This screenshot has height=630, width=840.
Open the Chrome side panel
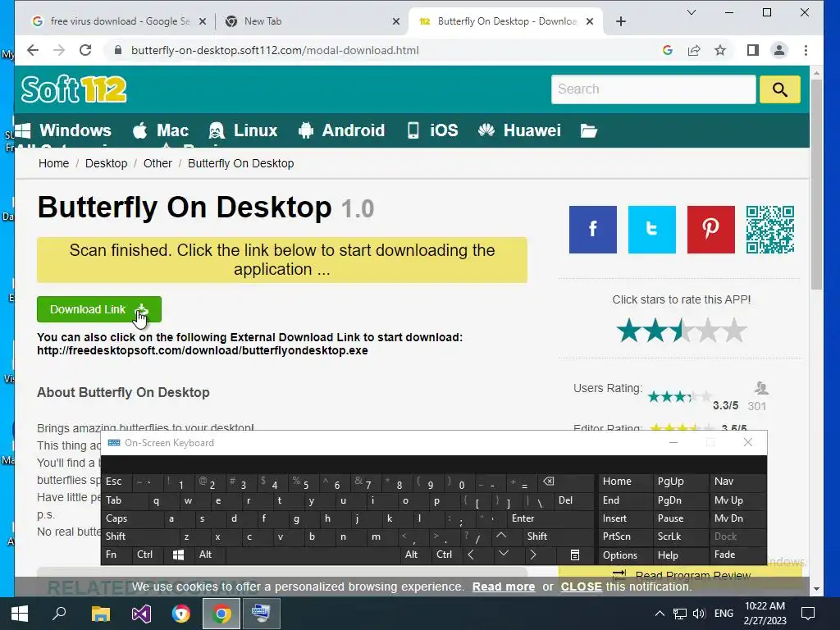click(x=753, y=50)
